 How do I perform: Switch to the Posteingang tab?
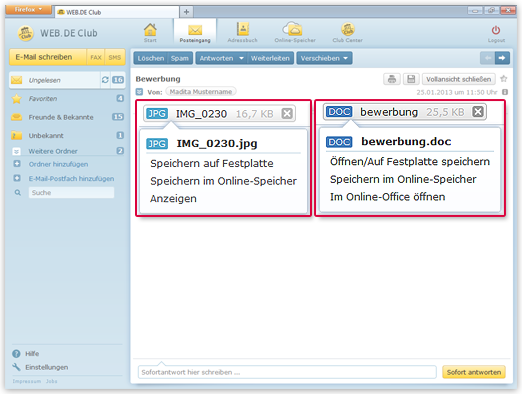(195, 33)
